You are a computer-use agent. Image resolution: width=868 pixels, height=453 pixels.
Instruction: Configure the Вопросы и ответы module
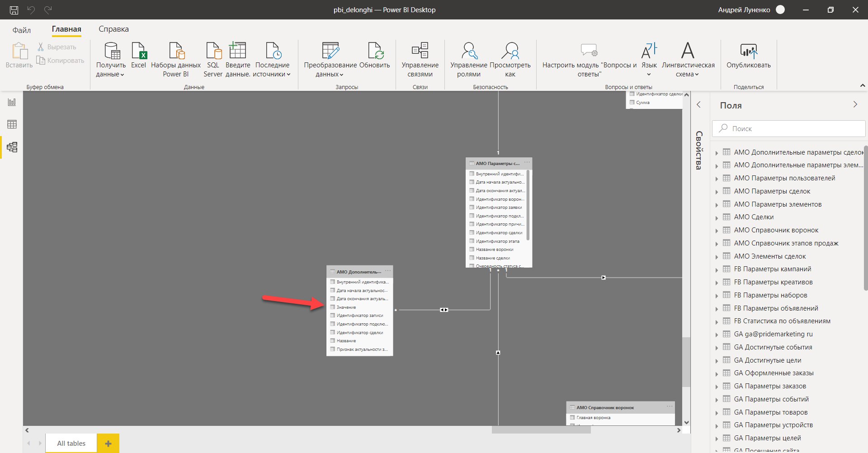589,59
